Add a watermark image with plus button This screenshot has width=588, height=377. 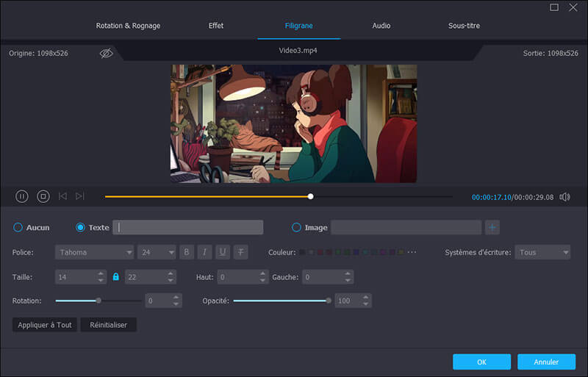(492, 228)
